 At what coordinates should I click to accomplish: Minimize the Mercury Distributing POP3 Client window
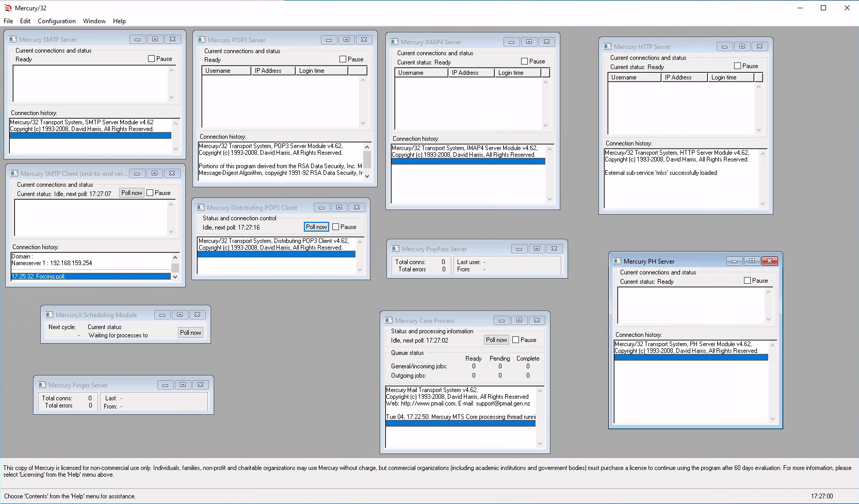click(321, 207)
